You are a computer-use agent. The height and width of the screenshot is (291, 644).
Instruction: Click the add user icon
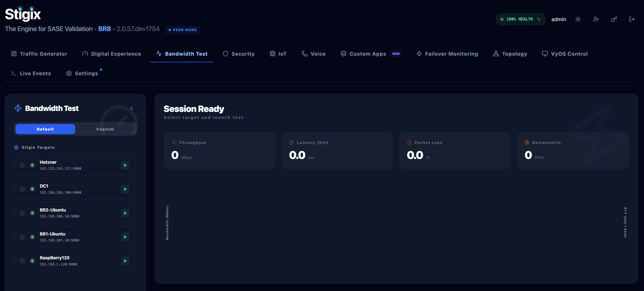click(x=596, y=19)
